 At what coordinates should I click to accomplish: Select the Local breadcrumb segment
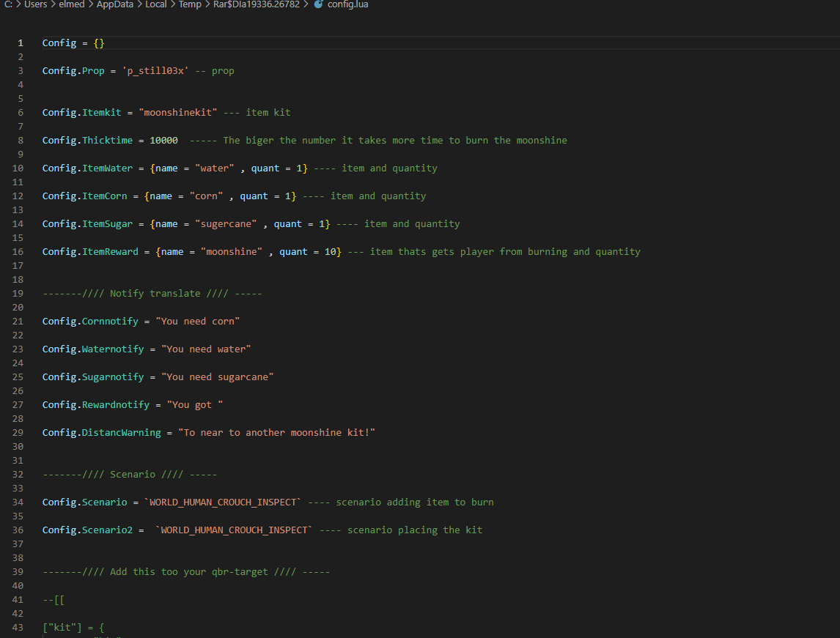tap(156, 4)
